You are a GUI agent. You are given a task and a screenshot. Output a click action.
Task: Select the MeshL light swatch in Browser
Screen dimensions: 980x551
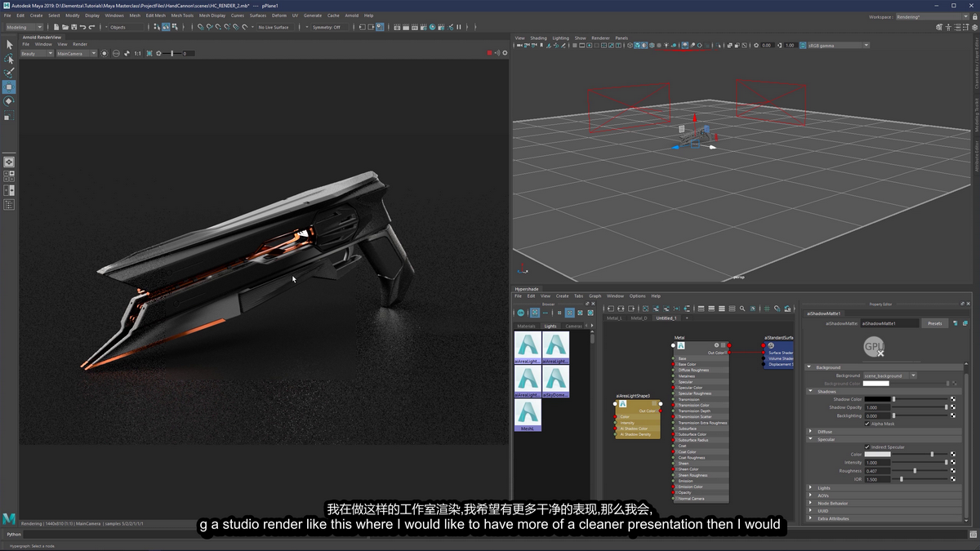[x=528, y=415]
